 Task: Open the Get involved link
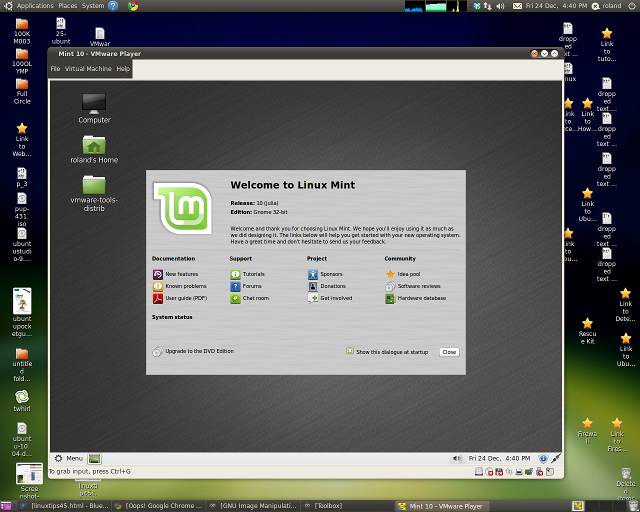point(336,298)
